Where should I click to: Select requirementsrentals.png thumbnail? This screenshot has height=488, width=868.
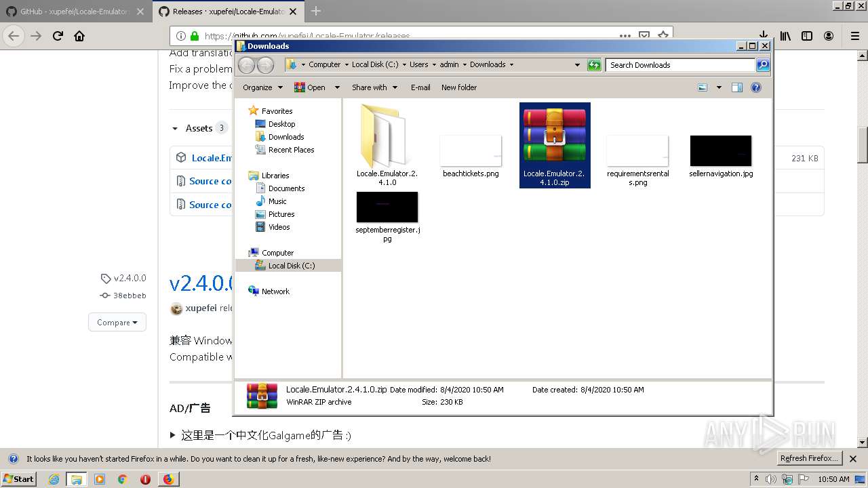(637, 150)
